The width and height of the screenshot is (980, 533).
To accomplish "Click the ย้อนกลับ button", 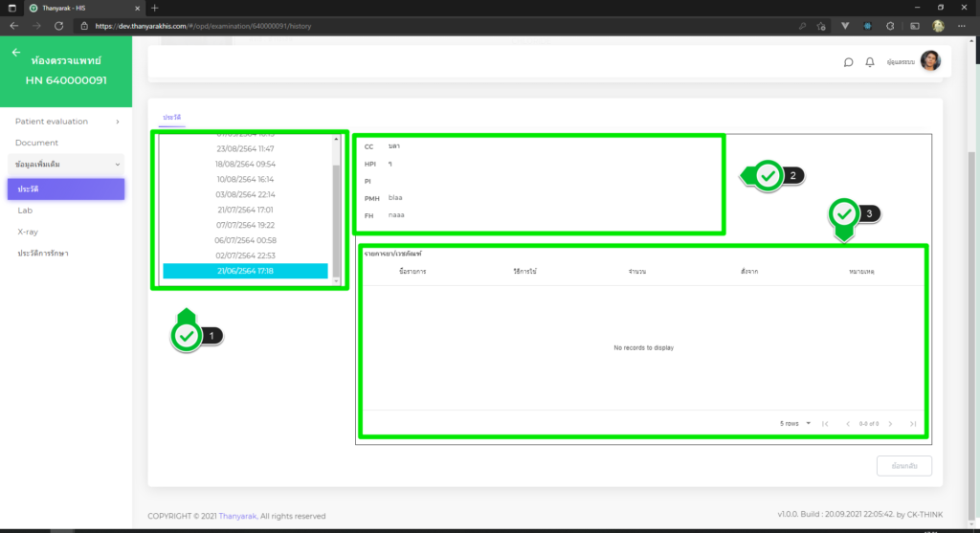I will 903,466.
